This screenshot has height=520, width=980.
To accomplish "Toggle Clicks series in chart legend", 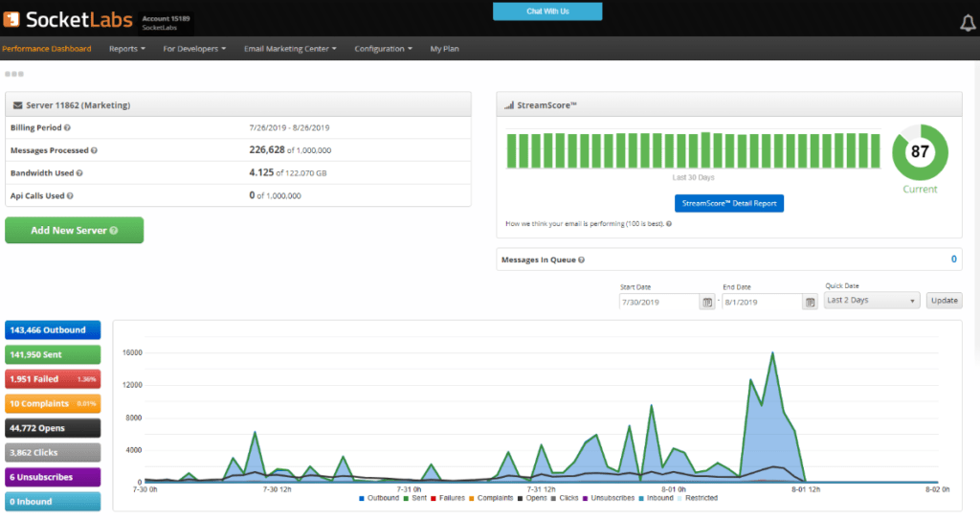I will point(565,498).
